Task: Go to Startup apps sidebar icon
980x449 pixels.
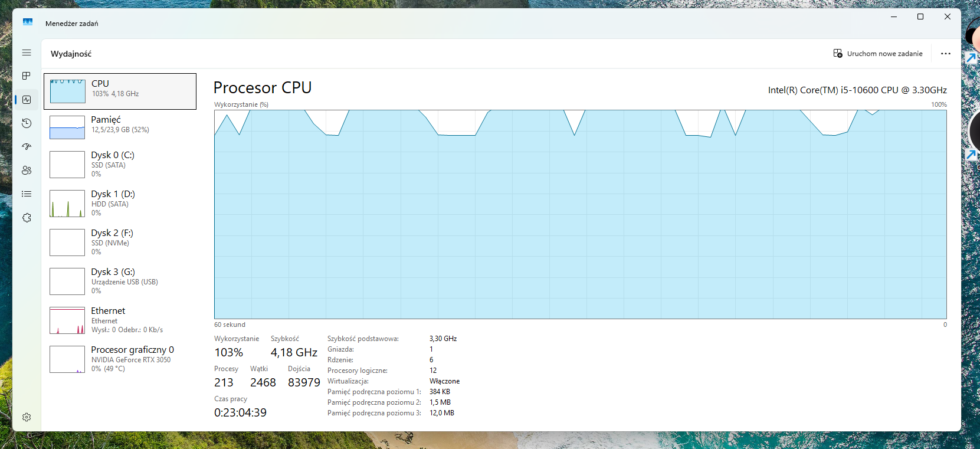Action: 27,147
